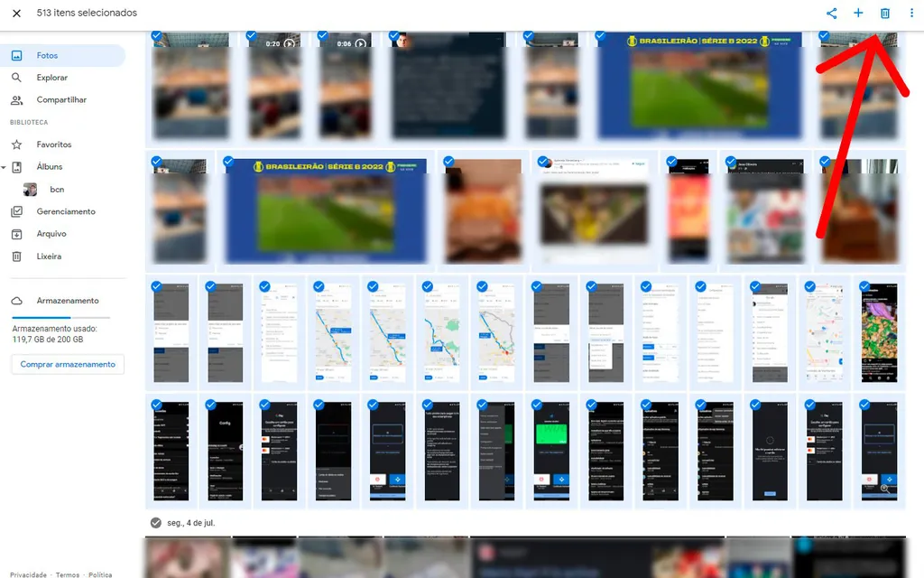This screenshot has width=924, height=578.
Task: Open Favoritos in the sidebar
Action: pos(53,144)
